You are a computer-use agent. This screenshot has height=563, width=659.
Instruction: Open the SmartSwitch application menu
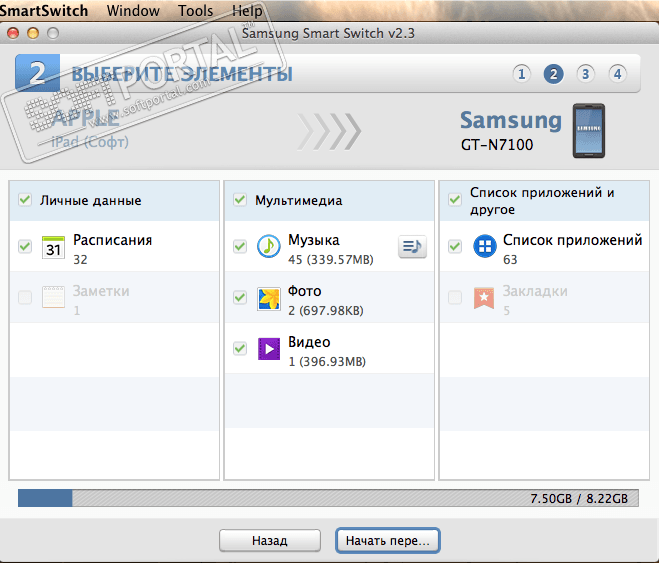click(44, 10)
